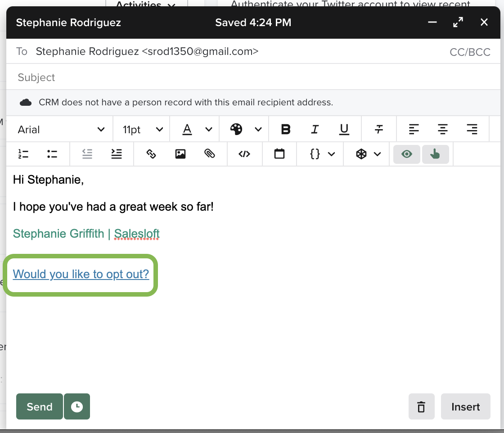Open the background color palette dropdown

tap(245, 130)
